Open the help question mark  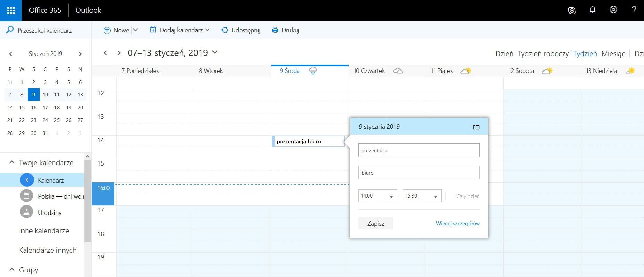(x=634, y=10)
